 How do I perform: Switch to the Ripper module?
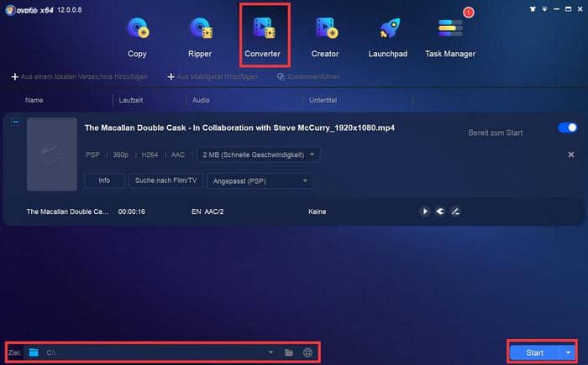point(200,37)
